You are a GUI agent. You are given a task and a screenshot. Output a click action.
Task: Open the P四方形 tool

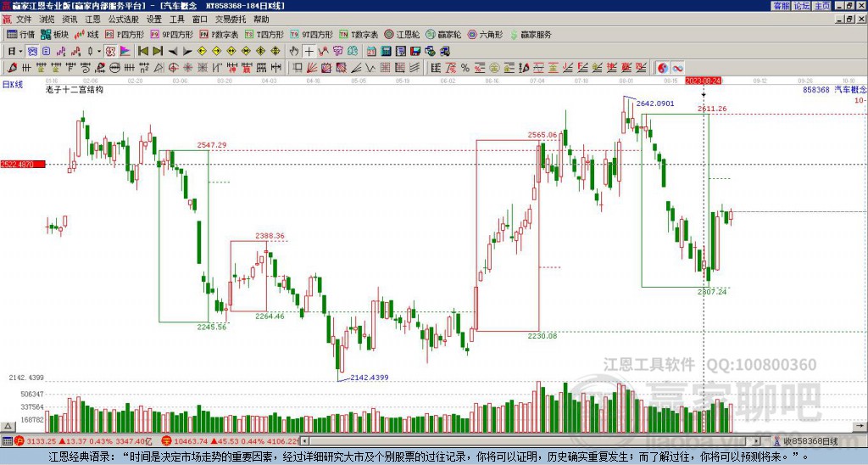coord(125,34)
